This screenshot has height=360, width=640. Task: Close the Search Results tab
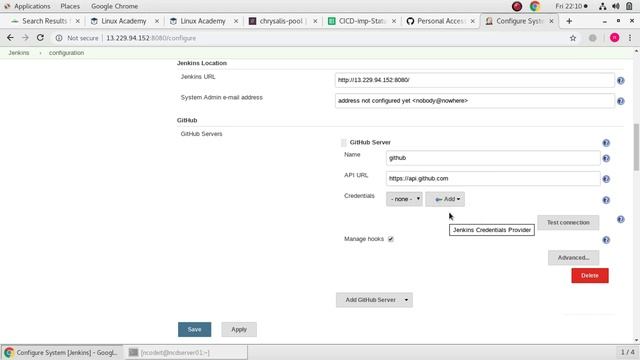coord(78,21)
